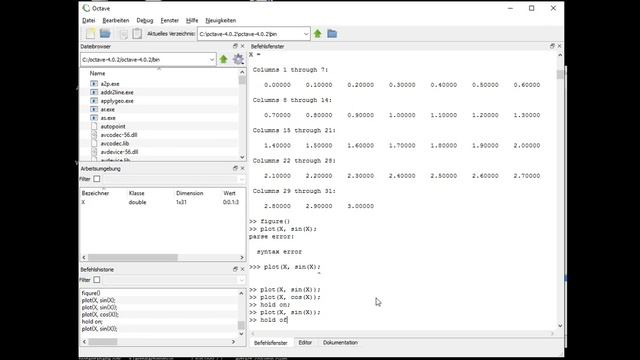
Task: Select as.exe in file list
Action: tap(108, 118)
